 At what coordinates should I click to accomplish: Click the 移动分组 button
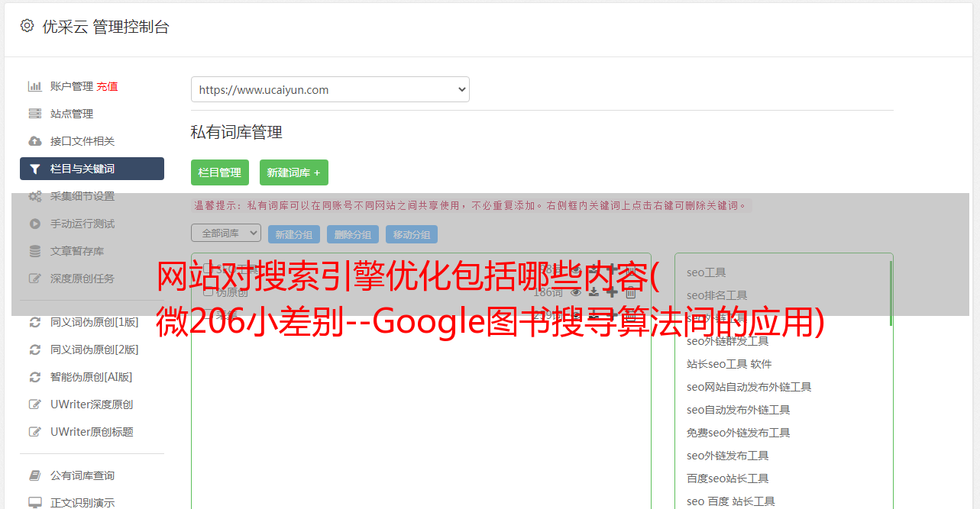click(x=412, y=234)
